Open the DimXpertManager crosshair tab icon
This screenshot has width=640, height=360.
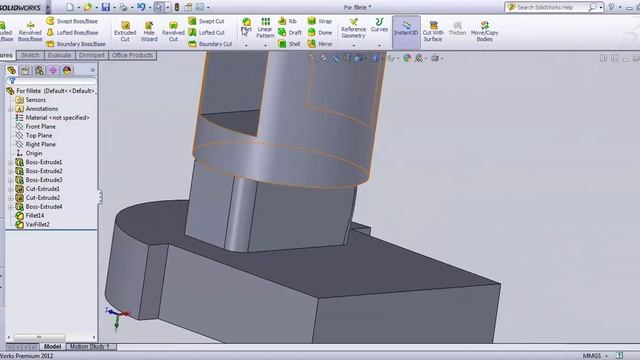53,71
